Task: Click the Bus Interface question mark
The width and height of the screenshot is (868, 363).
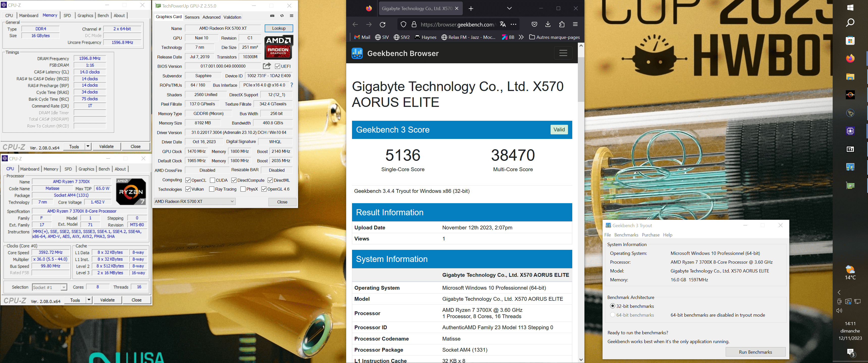Action: coord(291,85)
